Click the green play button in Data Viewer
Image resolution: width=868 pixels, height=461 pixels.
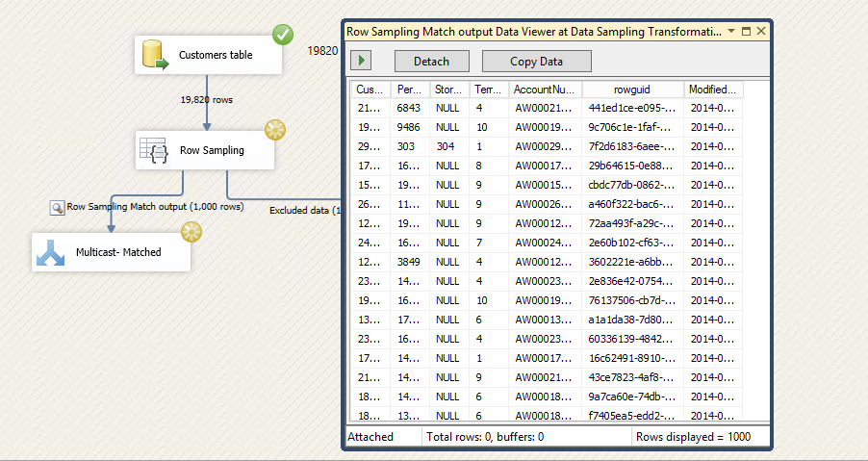tap(361, 61)
